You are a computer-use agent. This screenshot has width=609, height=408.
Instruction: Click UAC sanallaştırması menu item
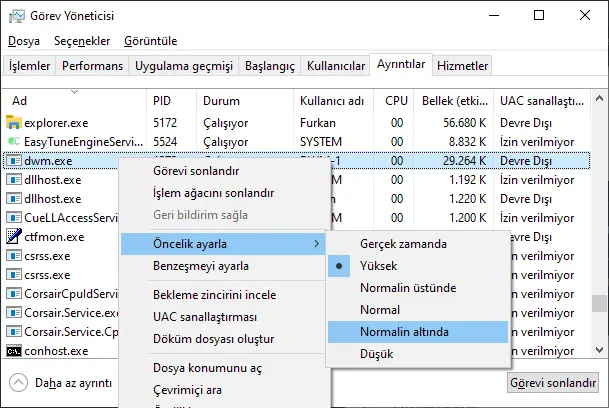(223, 317)
